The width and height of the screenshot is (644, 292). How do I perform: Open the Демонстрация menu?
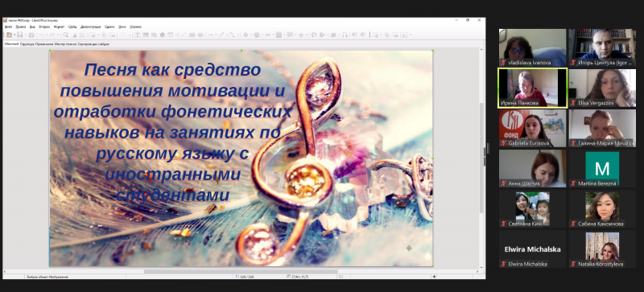[x=91, y=27]
